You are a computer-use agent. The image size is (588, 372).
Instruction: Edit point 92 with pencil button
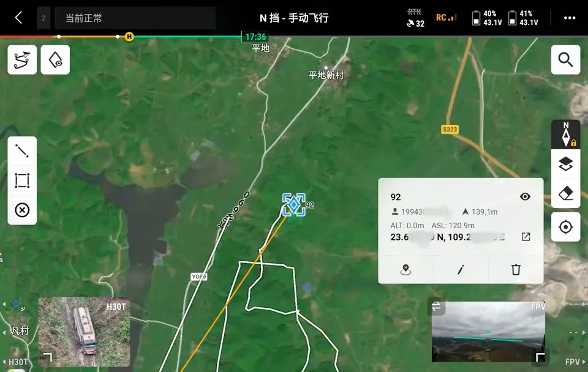point(461,269)
